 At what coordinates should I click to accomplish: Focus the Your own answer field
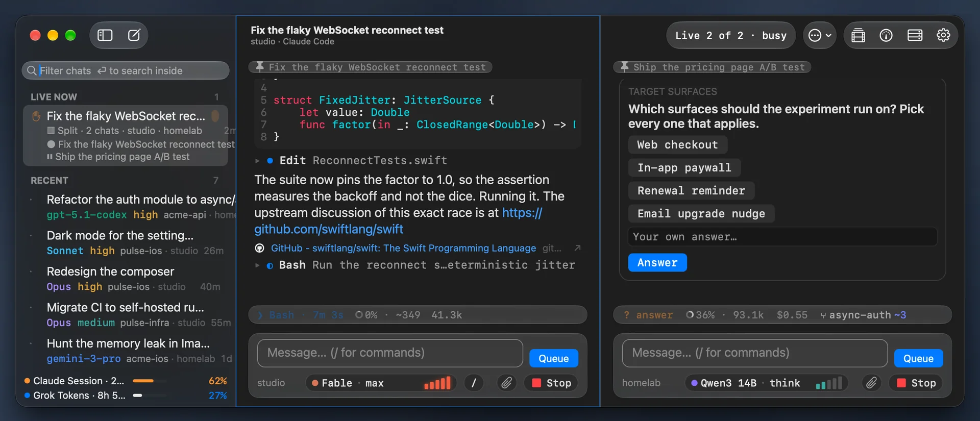[x=782, y=237]
